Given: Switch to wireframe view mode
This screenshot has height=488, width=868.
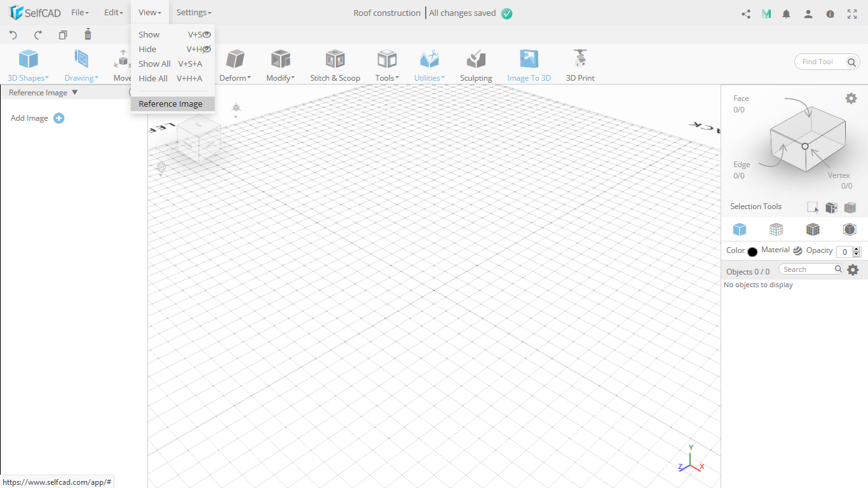Looking at the screenshot, I should (x=776, y=229).
